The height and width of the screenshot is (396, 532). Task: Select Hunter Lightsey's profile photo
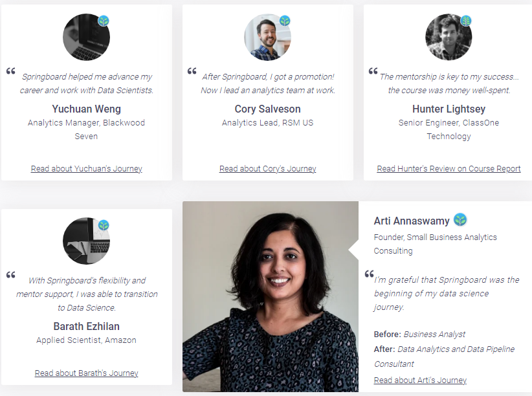point(447,38)
